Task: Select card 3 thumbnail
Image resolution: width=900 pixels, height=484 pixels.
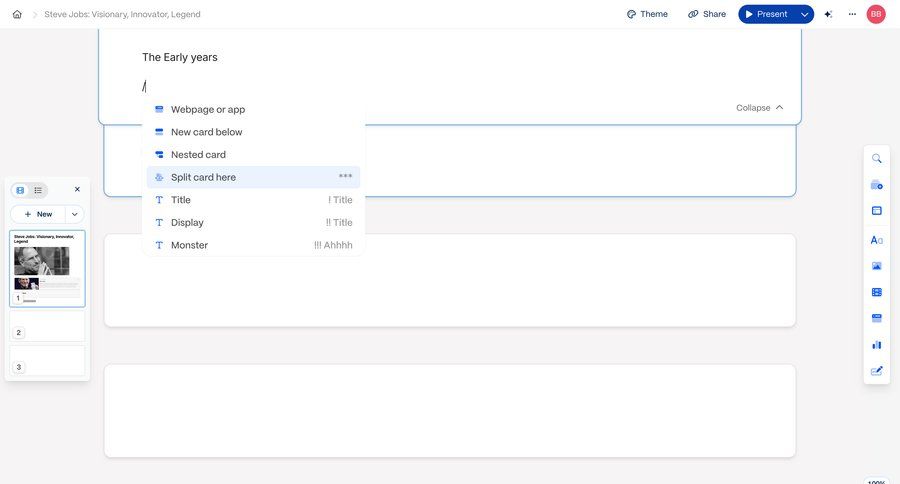Action: (47, 361)
